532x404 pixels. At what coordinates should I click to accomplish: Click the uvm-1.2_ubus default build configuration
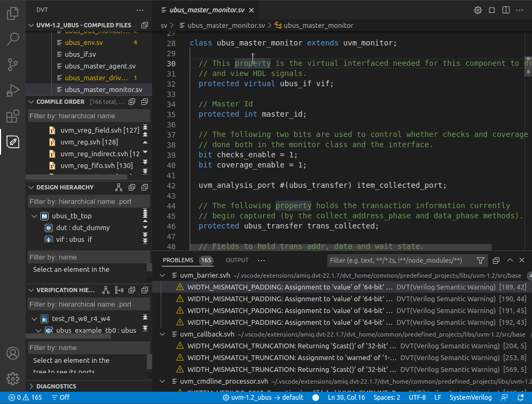[x=263, y=398]
